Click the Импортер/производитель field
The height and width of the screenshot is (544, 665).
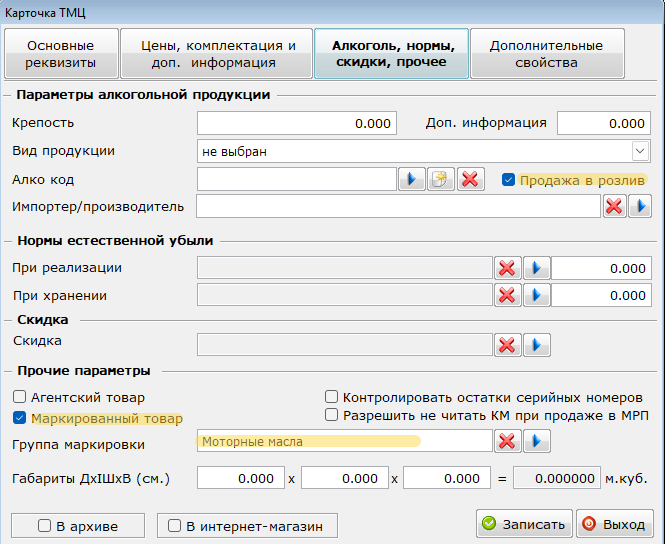coord(399,206)
